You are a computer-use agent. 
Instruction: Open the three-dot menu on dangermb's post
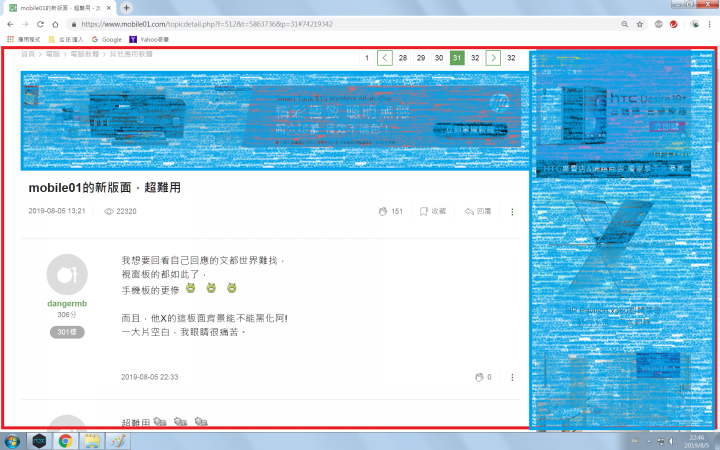512,377
